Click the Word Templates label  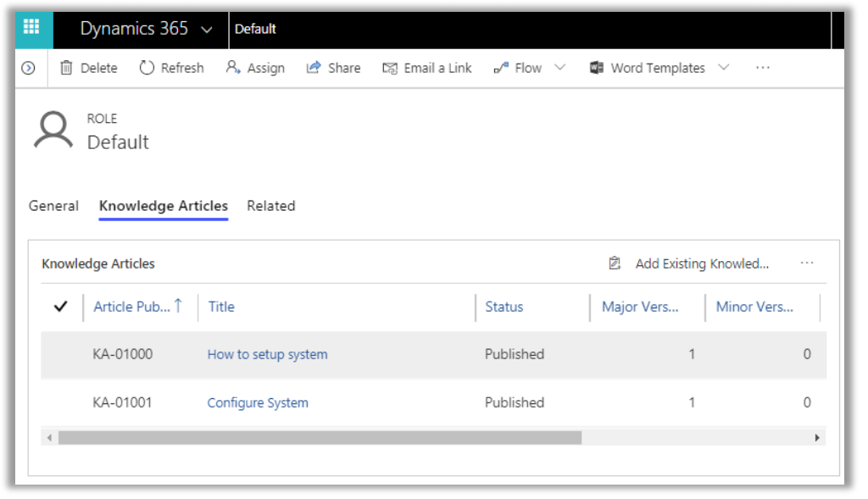658,68
